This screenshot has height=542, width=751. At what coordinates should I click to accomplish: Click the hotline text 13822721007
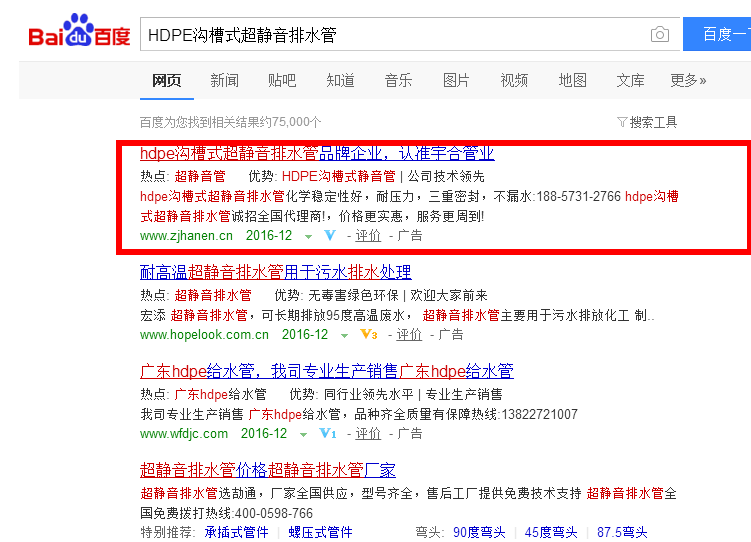539,414
